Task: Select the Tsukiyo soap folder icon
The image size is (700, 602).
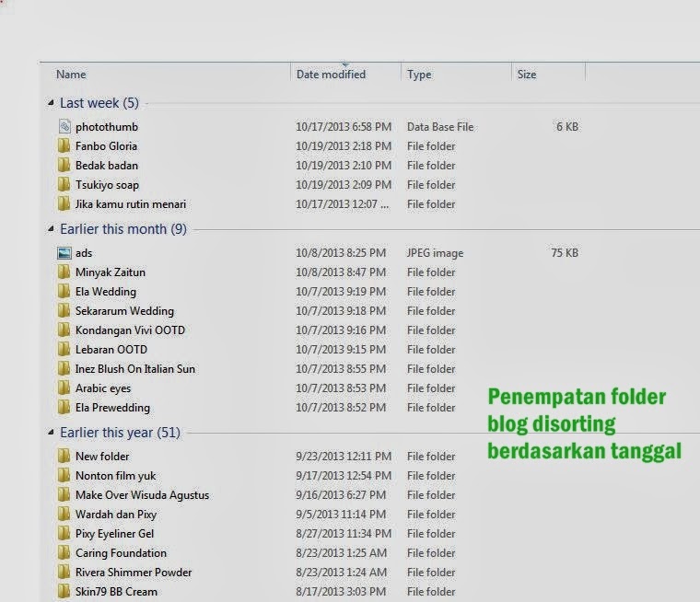Action: pos(64,185)
